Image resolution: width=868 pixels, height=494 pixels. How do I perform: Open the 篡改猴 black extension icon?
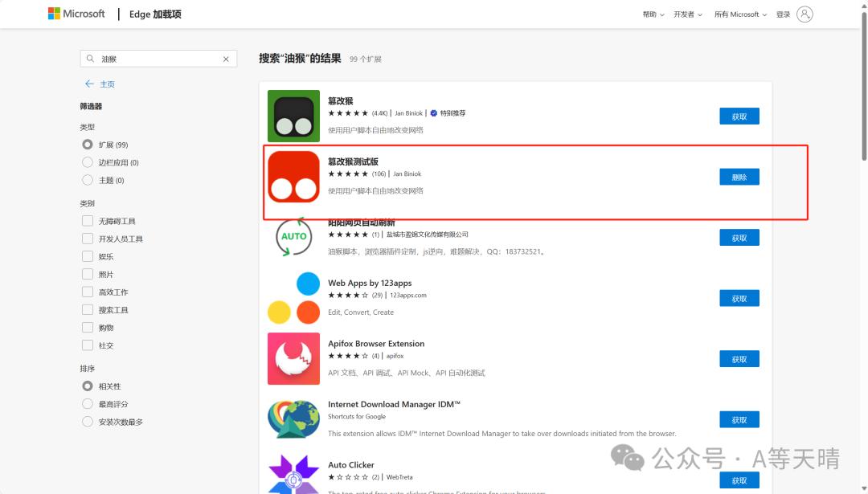293,116
